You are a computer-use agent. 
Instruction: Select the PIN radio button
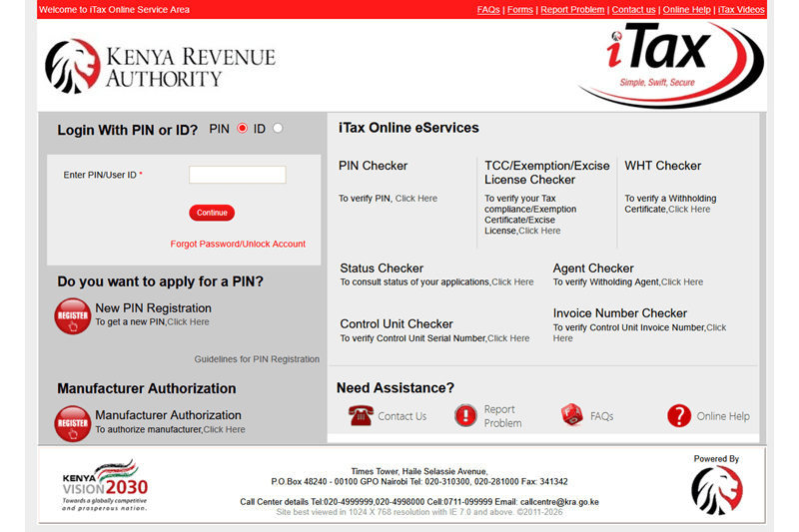pos(242,129)
